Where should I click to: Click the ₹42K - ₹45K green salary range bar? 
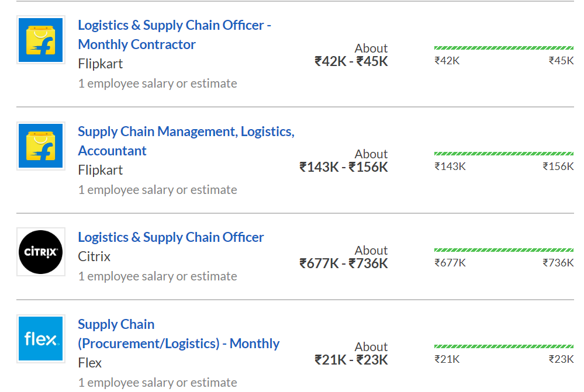click(x=504, y=48)
